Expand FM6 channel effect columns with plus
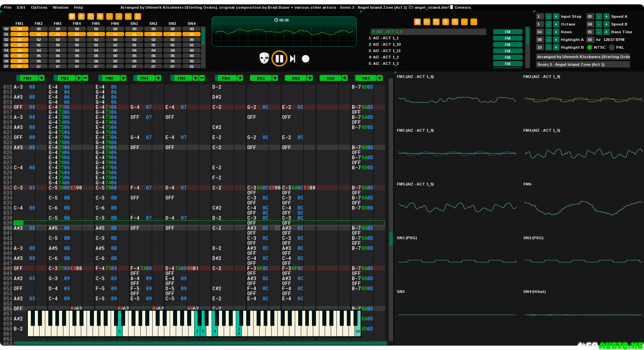This screenshot has height=350, width=644. point(240,78)
